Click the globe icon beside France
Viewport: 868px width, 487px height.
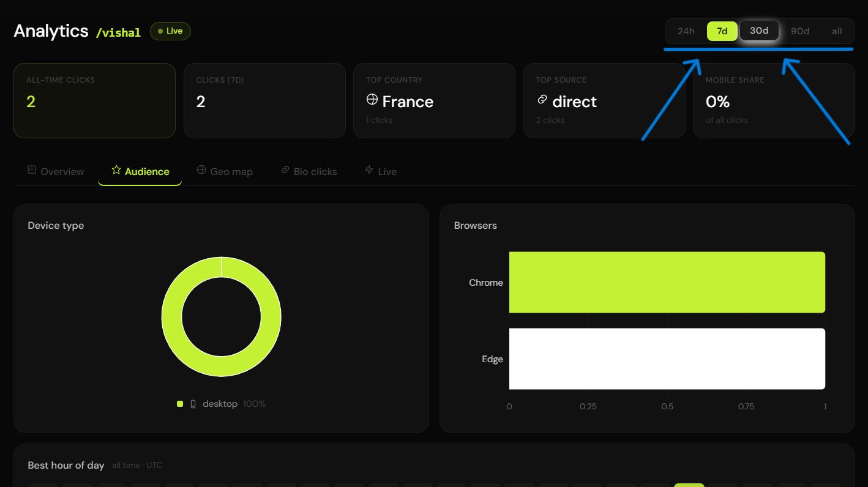tap(372, 100)
